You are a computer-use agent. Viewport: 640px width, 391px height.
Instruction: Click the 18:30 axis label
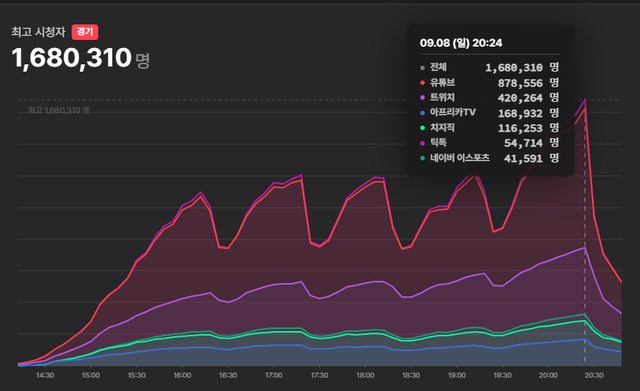point(411,375)
